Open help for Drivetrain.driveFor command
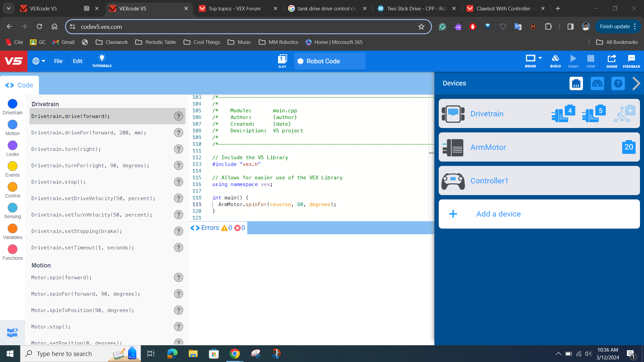644x362 pixels. coord(178,133)
